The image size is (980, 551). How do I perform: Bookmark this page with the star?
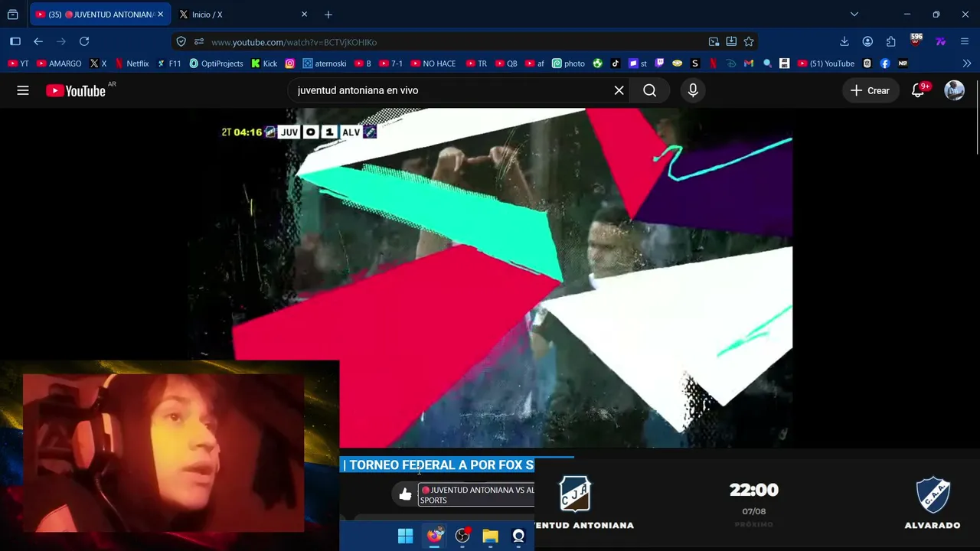pos(749,41)
